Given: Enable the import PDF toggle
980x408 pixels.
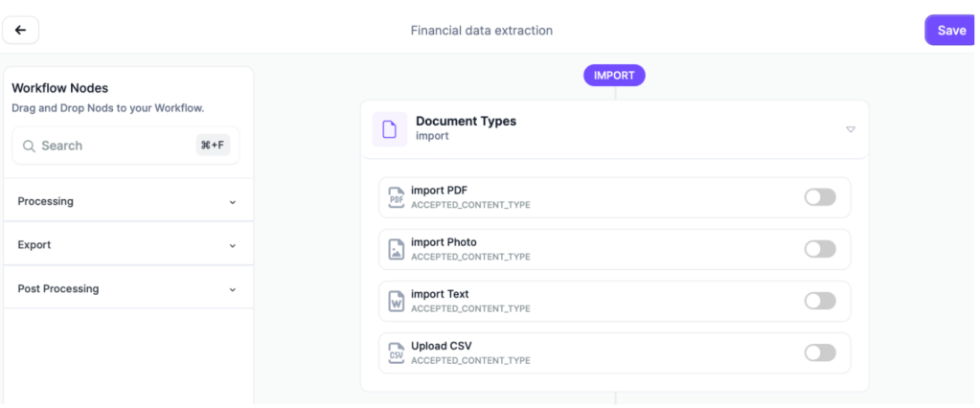Looking at the screenshot, I should click(x=820, y=197).
